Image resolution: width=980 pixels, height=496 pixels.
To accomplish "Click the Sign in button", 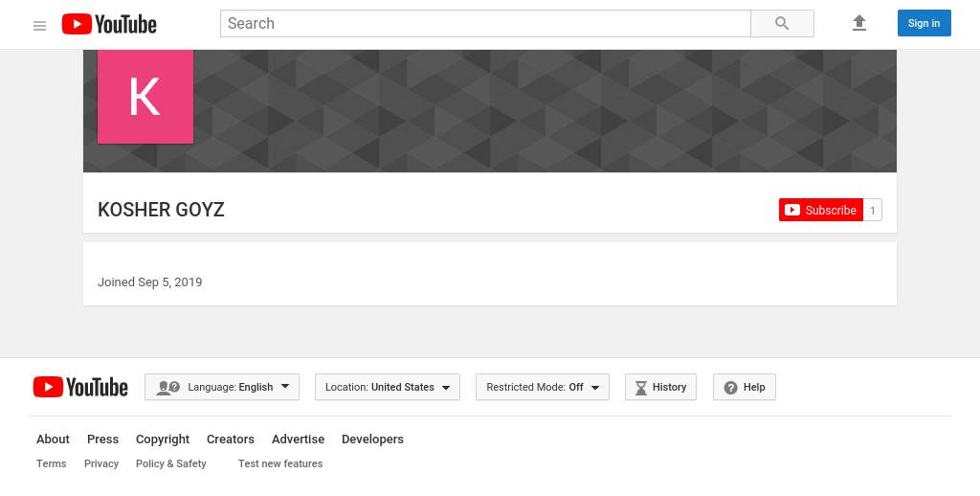I will 924,23.
